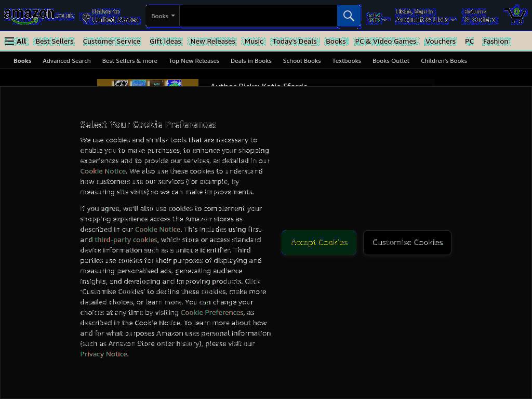
Task: Click the Customise Cookies button
Action: coord(407,243)
